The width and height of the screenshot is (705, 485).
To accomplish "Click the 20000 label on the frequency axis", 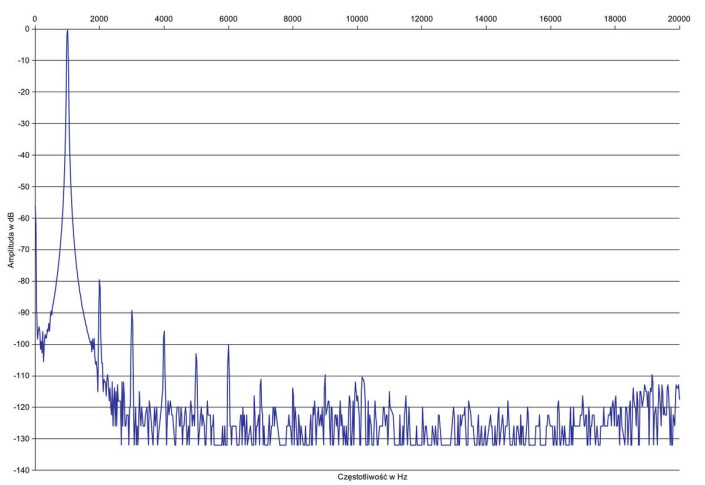I will 680,19.
